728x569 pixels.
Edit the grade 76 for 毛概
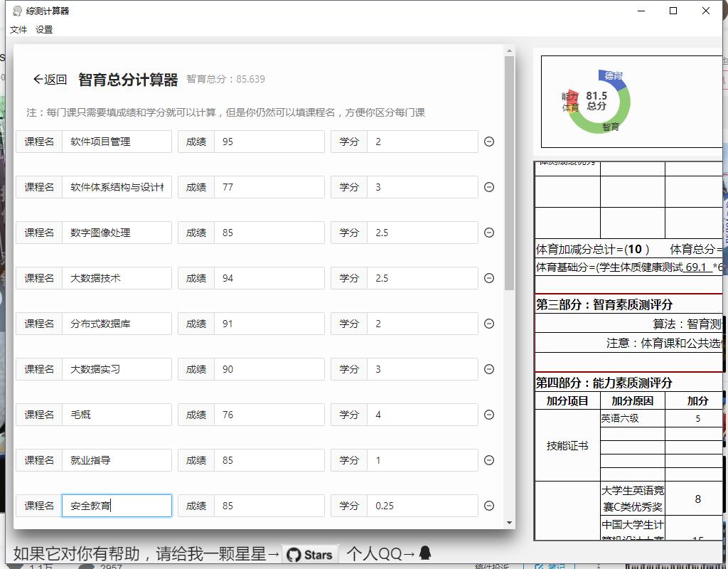point(269,415)
